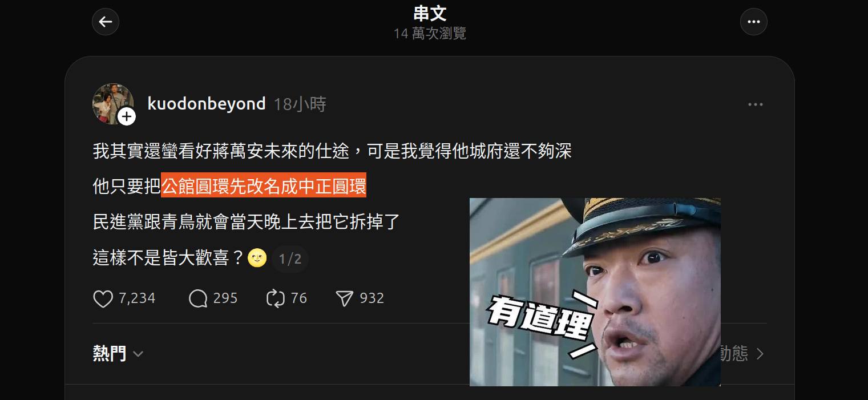Image resolution: width=868 pixels, height=400 pixels.
Task: Visit the kuodonbeyond username link
Action: [x=207, y=104]
